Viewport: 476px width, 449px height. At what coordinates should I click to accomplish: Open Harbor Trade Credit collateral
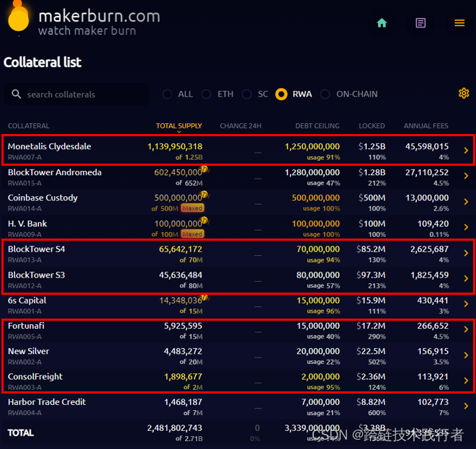(47, 402)
